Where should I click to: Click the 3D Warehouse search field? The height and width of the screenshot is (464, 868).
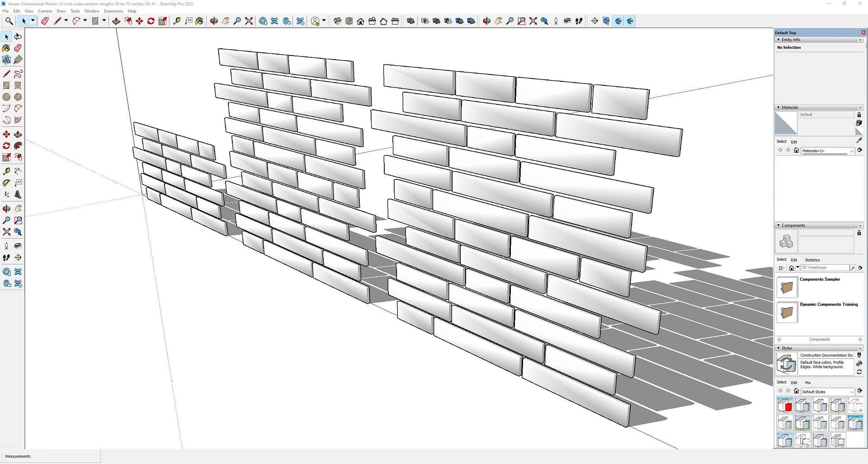click(825, 268)
